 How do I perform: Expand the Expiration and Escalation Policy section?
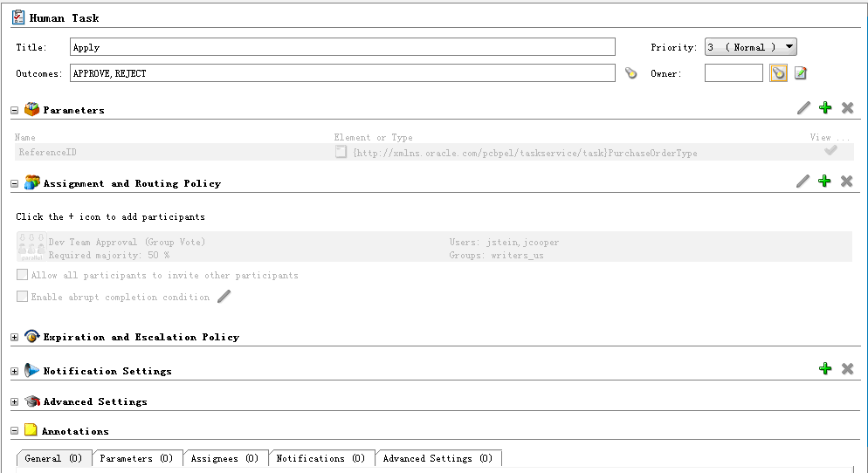coord(14,337)
